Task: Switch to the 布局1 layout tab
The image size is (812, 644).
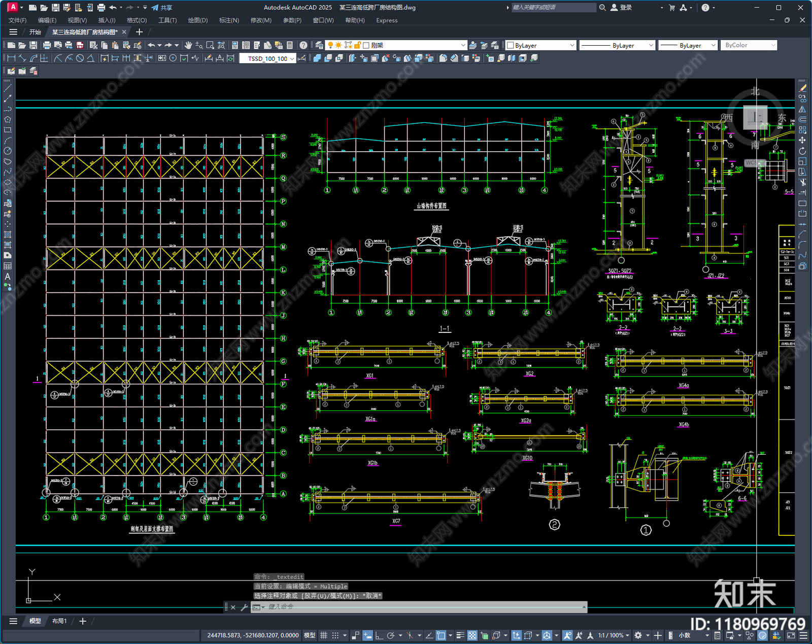Action: click(59, 621)
